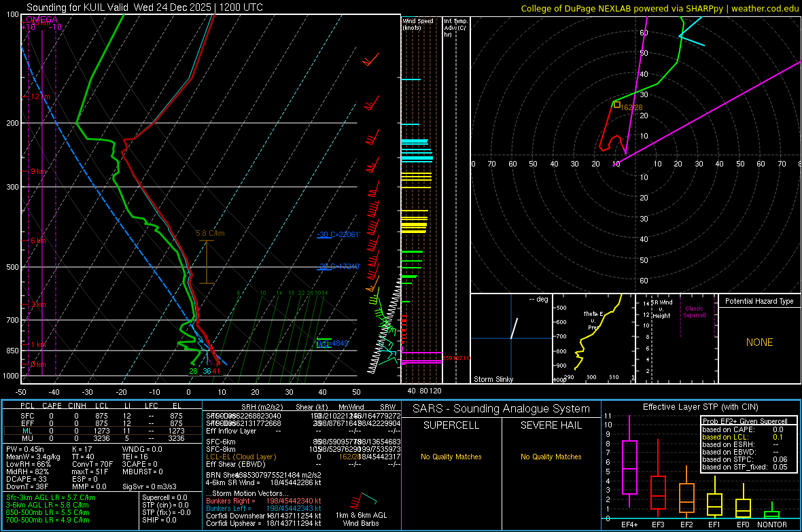
Task: Click the magenta EF4+ box plot
Action: [629, 462]
